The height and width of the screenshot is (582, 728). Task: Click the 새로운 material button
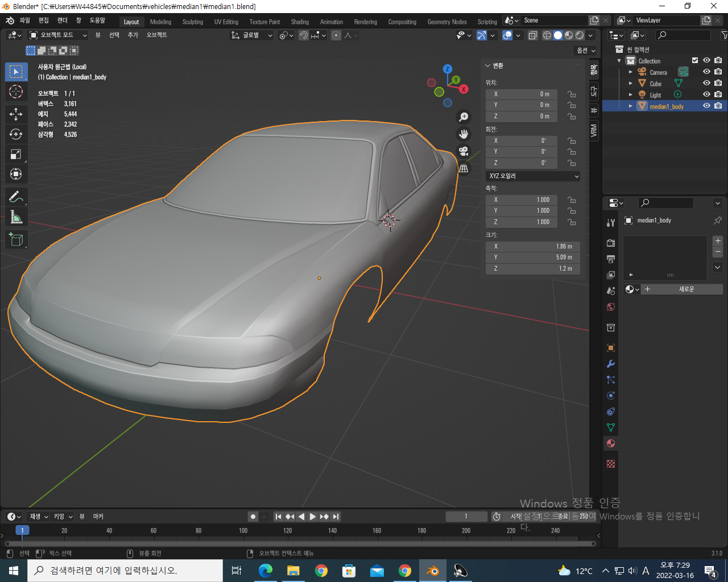coord(686,289)
